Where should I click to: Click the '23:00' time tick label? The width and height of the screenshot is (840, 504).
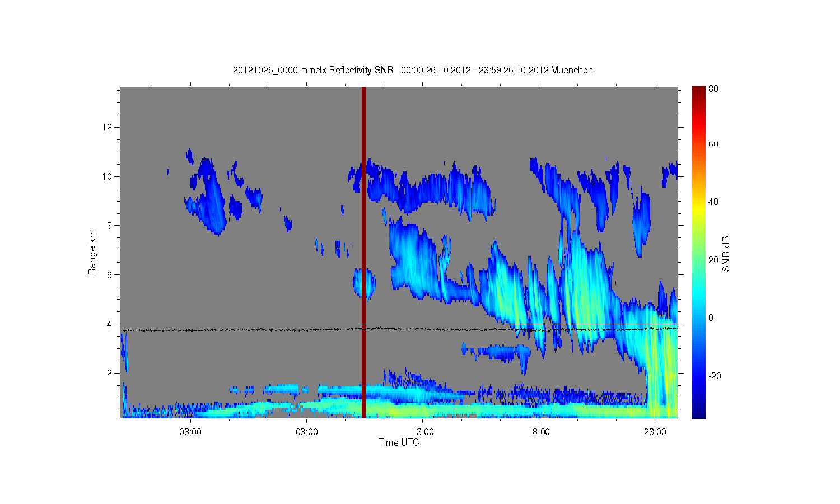(x=655, y=432)
